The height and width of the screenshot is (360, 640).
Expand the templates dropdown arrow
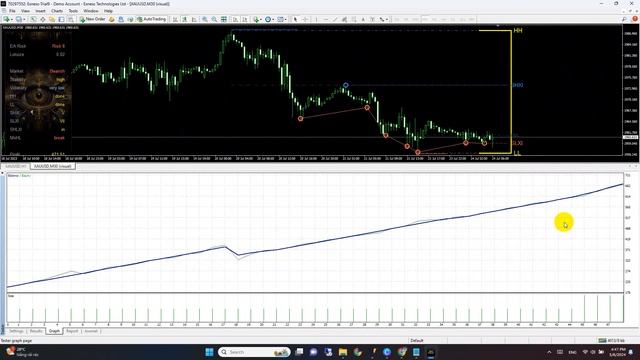click(x=286, y=19)
